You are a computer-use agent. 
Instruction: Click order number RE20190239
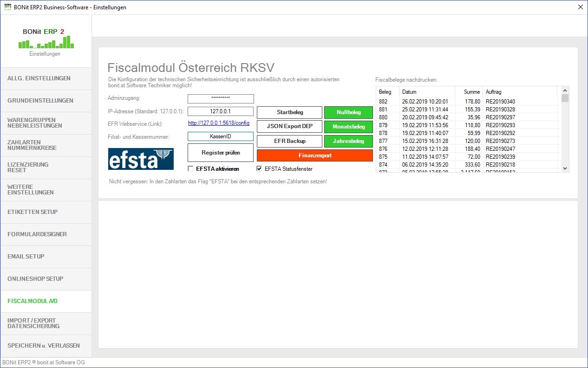tap(500, 157)
